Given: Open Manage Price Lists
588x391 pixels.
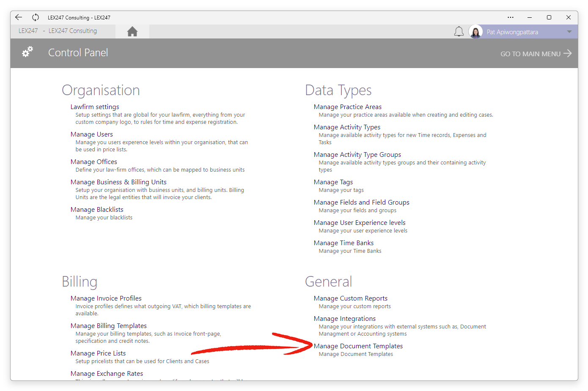Looking at the screenshot, I should (x=98, y=353).
